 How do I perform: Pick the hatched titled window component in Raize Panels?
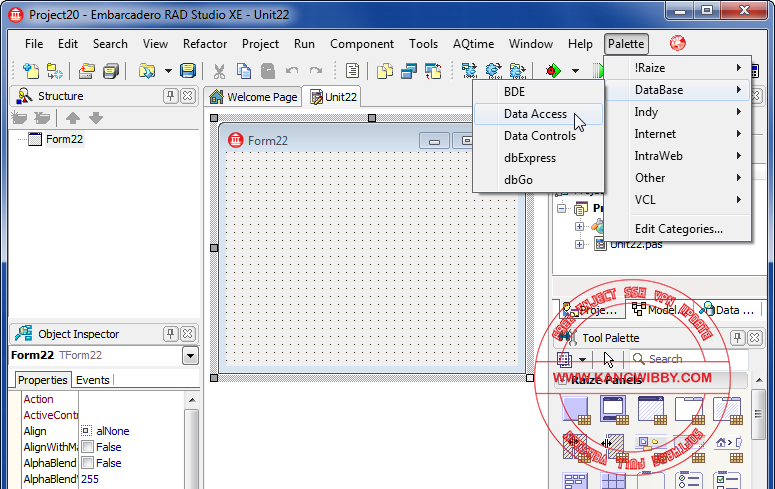pyautogui.click(x=652, y=410)
